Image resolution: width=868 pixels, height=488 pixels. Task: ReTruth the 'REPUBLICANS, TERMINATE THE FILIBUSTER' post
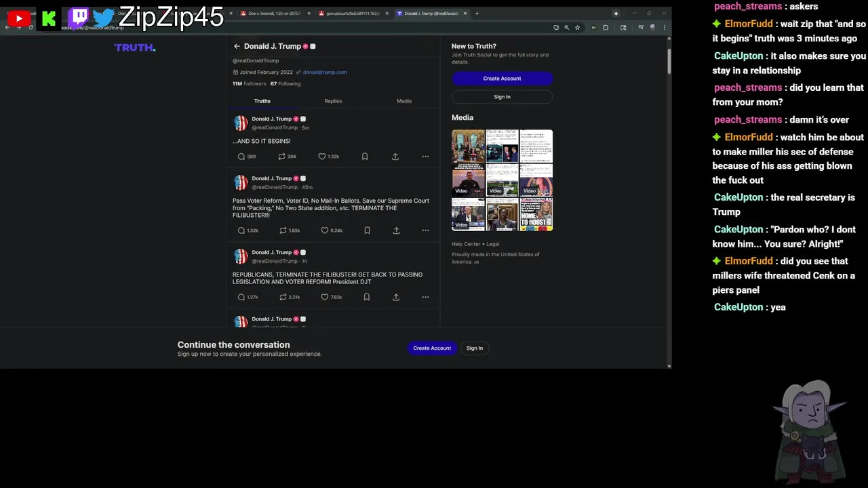coord(283,297)
